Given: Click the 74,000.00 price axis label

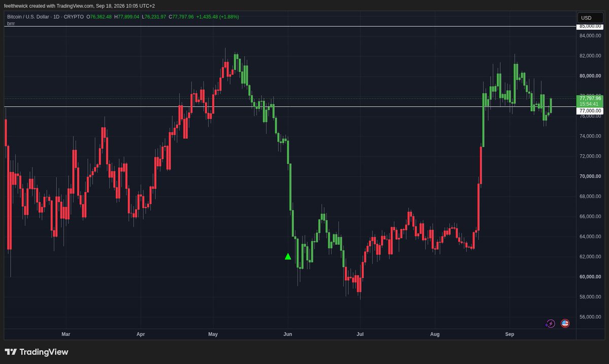Looking at the screenshot, I should coord(590,136).
